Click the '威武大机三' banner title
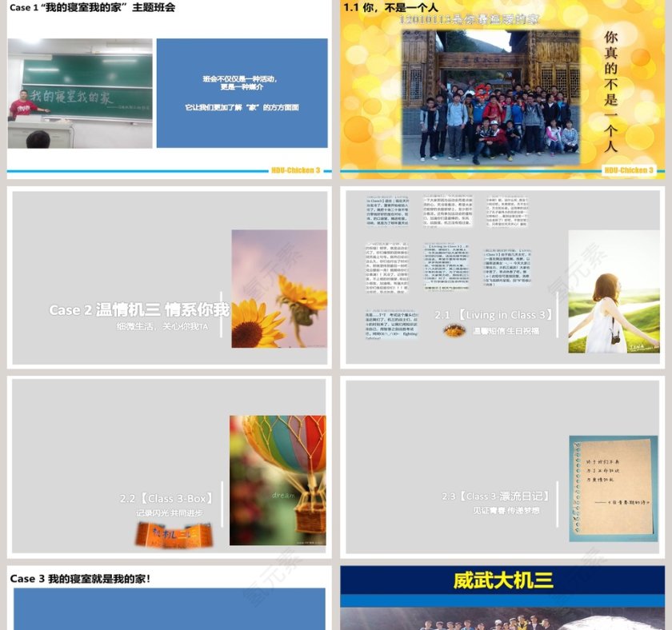The width and height of the screenshot is (672, 630). 503,580
